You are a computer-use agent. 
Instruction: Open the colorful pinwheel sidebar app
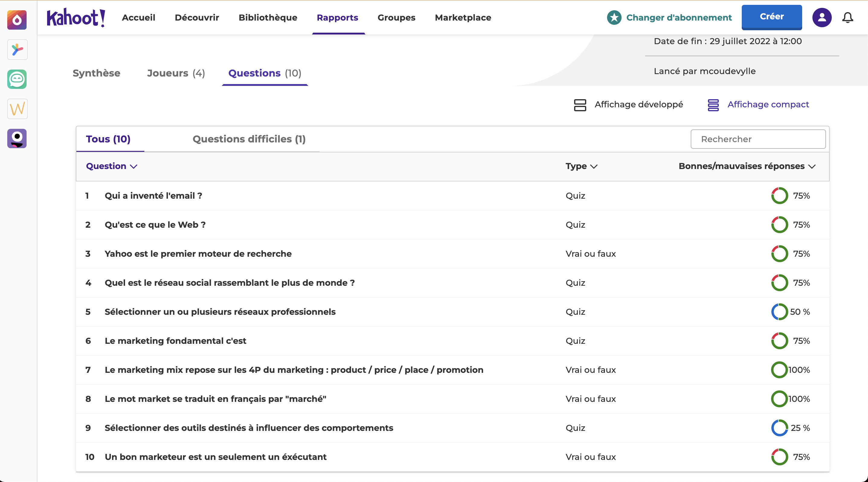click(17, 50)
